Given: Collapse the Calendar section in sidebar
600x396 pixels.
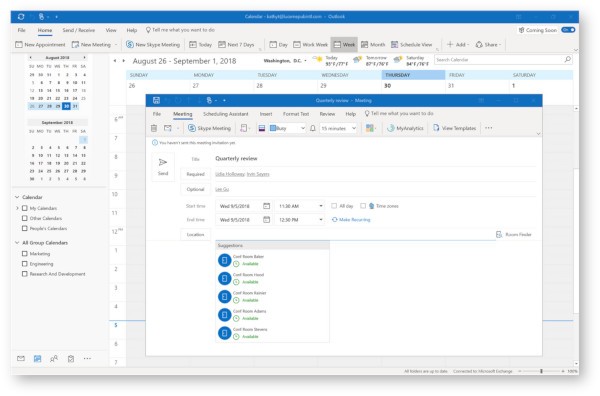Looking at the screenshot, I should (x=17, y=197).
